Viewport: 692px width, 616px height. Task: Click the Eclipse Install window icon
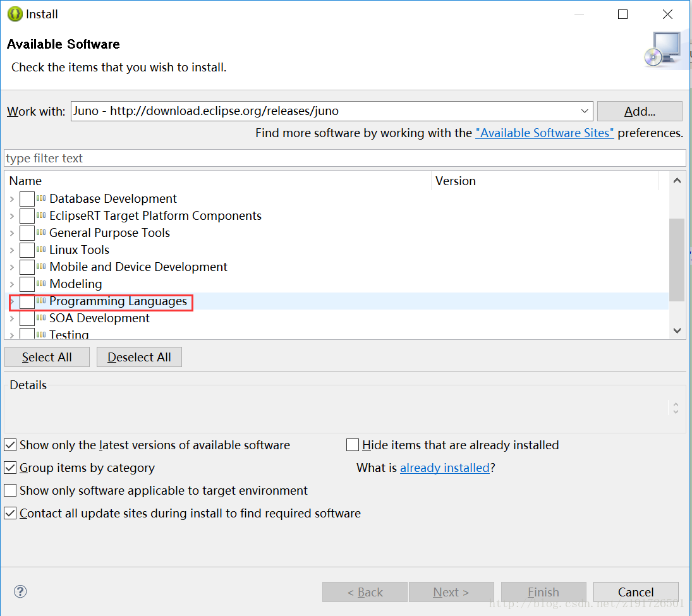click(15, 14)
